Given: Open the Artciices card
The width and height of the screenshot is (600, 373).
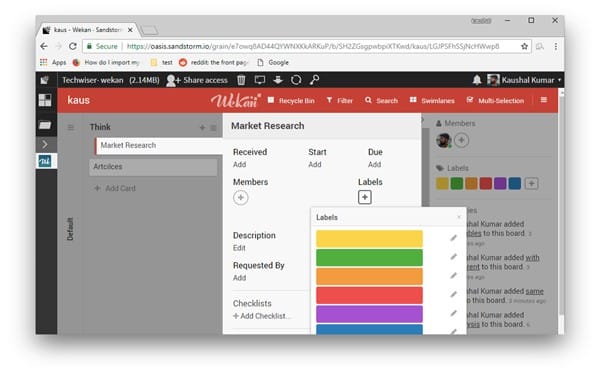Looking at the screenshot, I should click(x=153, y=167).
